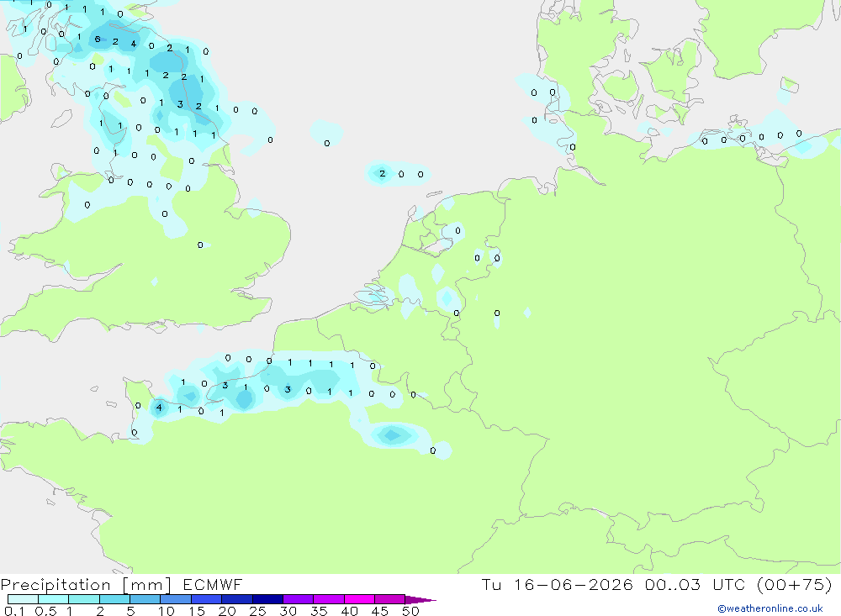Select the 20–25 mm dark blue swatch
Viewport: 841px width, 616px height.
tap(237, 599)
